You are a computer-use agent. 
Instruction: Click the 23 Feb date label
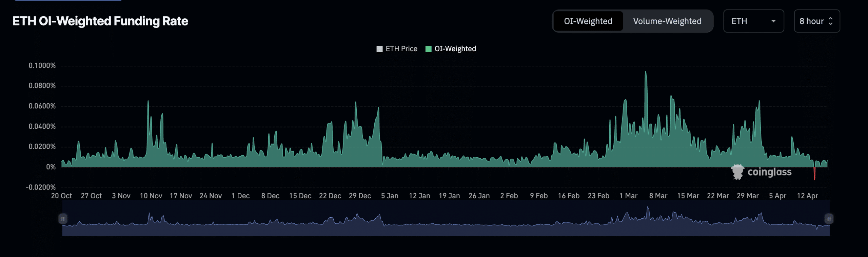pyautogui.click(x=598, y=196)
